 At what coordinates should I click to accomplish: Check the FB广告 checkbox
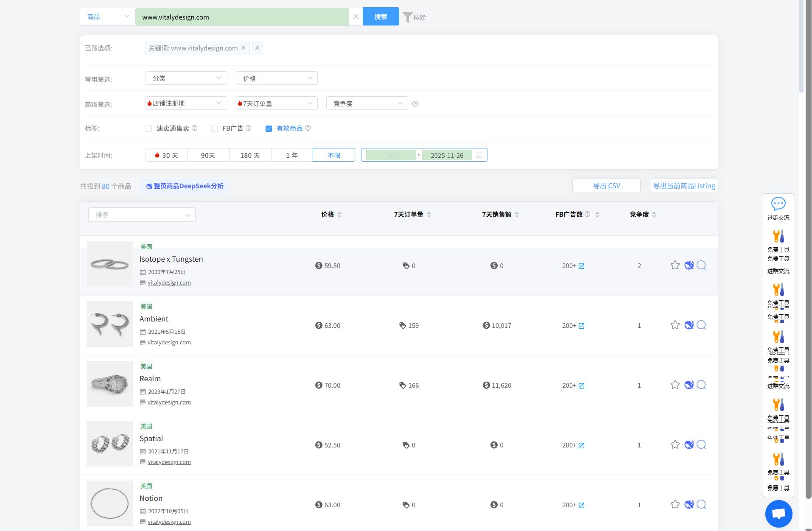click(214, 129)
